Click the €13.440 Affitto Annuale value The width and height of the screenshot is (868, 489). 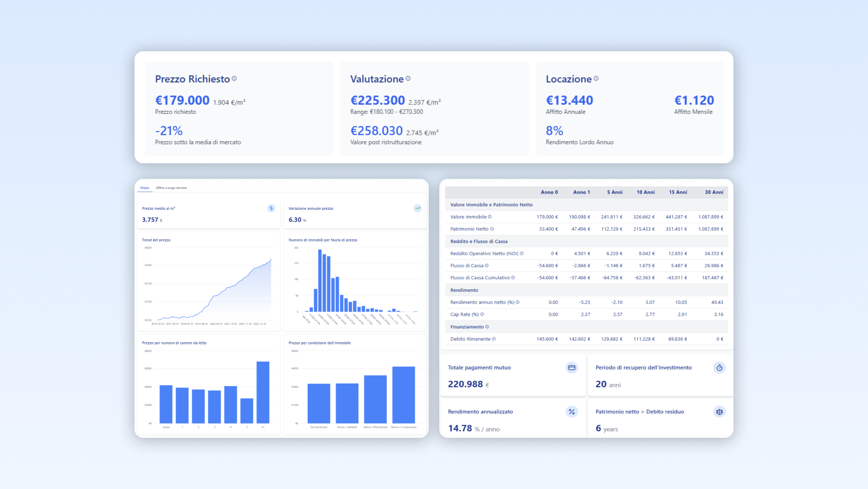pos(569,100)
